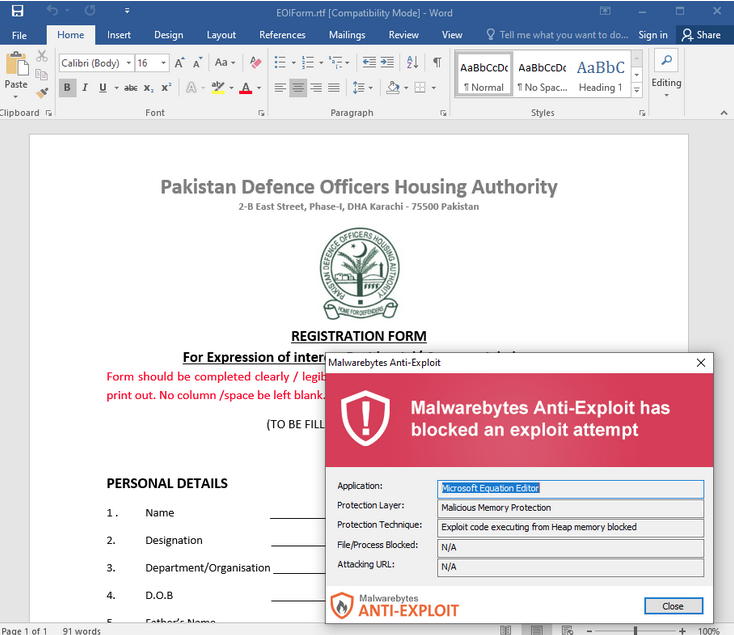Viewport: 734px width, 635px height.
Task: Click the Close button in Anti-Exploit dialog
Action: tap(673, 606)
